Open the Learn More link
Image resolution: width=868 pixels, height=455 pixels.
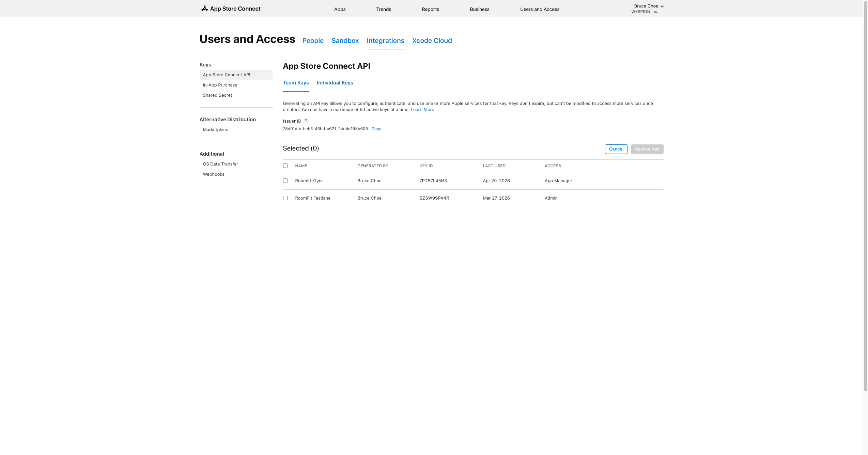click(x=422, y=110)
